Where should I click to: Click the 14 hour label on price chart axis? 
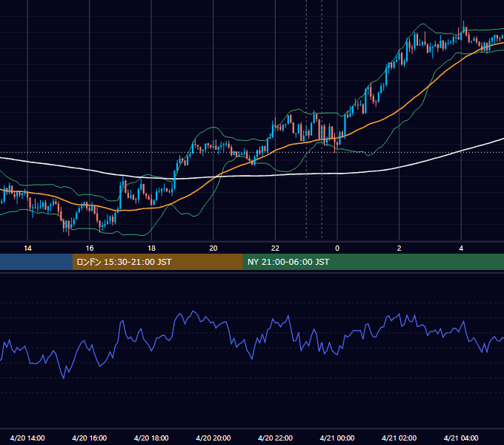(x=27, y=248)
